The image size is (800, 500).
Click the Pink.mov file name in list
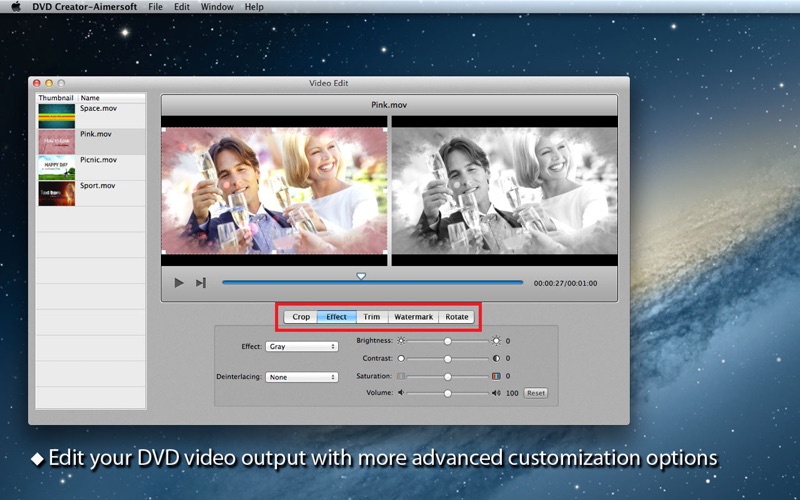coord(96,134)
